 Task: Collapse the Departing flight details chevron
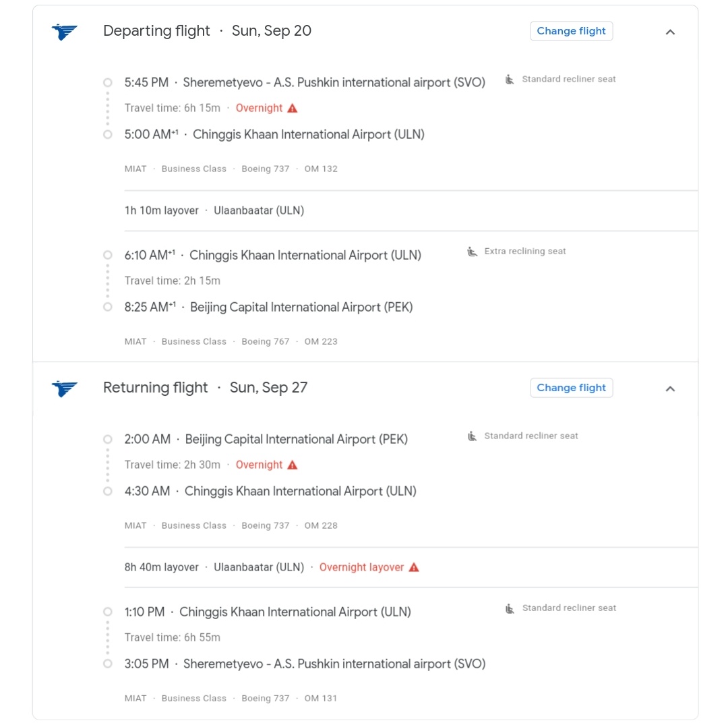click(x=670, y=32)
